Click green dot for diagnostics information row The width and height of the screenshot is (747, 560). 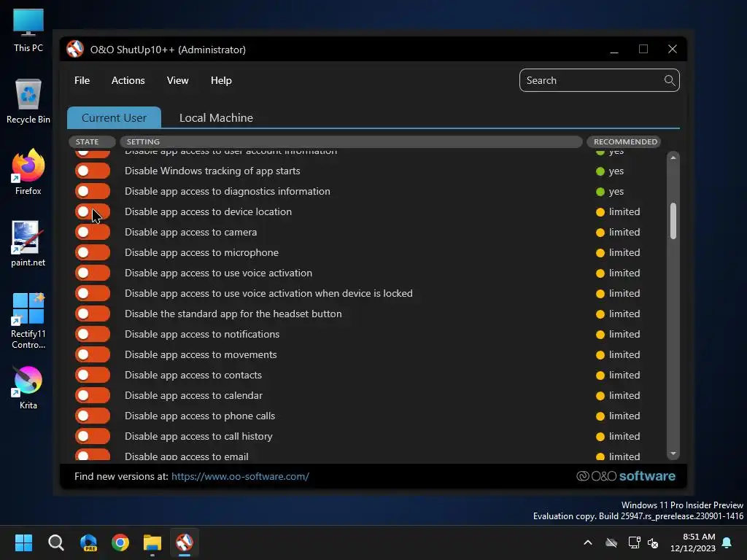pos(600,192)
